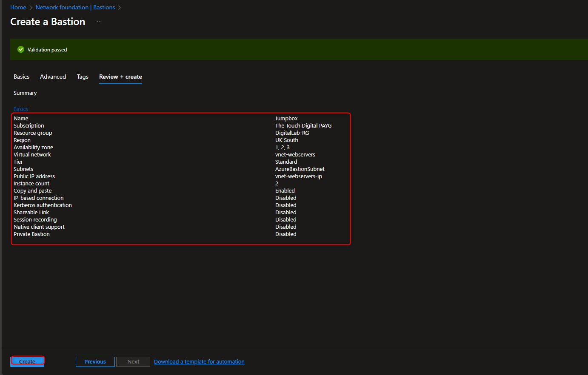
Task: Click the Next button
Action: click(133, 361)
